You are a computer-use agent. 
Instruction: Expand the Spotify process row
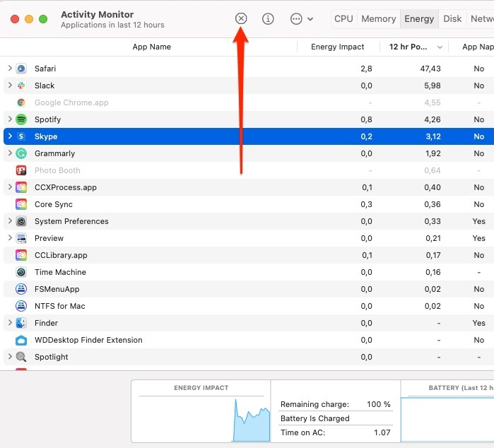(x=10, y=119)
